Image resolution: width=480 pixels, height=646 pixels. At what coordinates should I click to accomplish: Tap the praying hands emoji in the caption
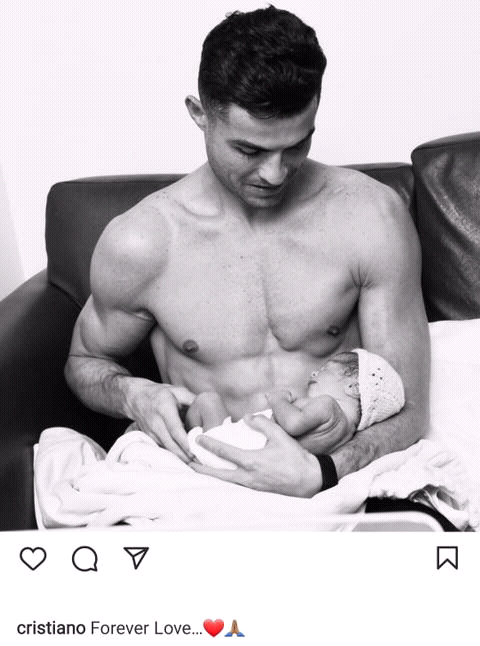235,628
